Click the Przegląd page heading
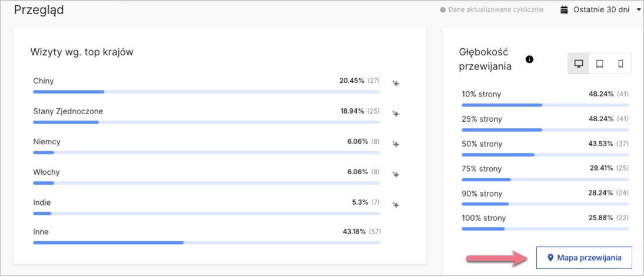This screenshot has height=276, width=644. [x=39, y=10]
